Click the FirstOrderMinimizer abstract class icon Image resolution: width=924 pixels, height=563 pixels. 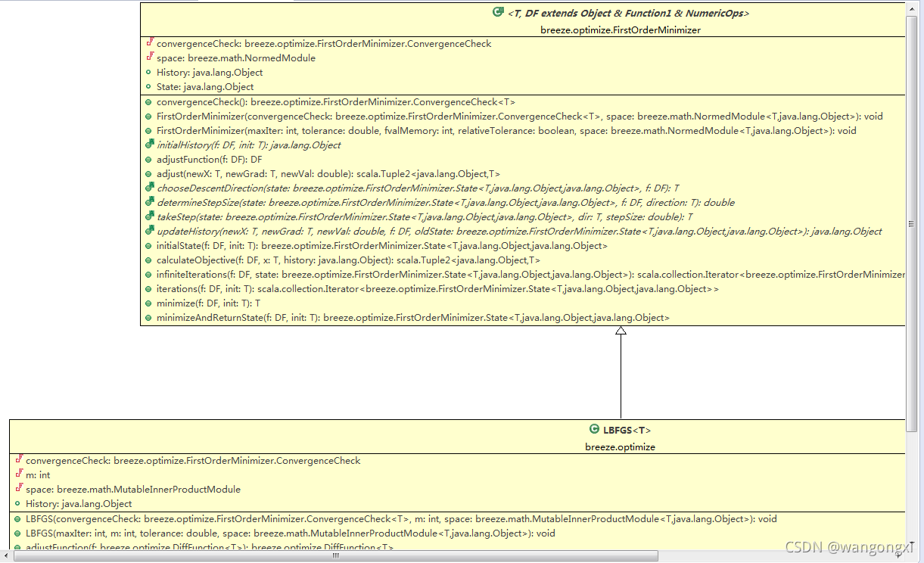point(498,12)
